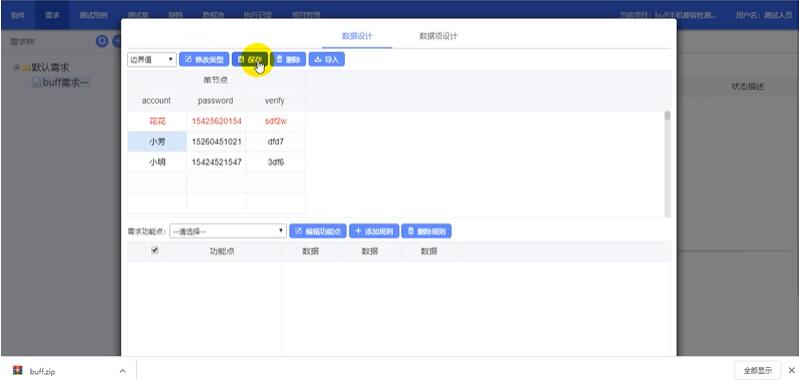Click the 删除 trash button
Image resolution: width=799 pixels, height=380 pixels.
click(x=288, y=60)
